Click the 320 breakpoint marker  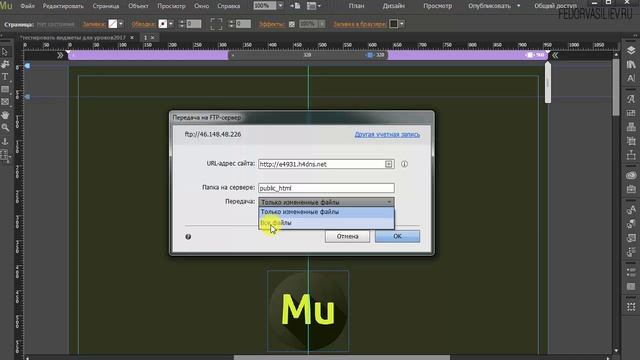[x=370, y=55]
